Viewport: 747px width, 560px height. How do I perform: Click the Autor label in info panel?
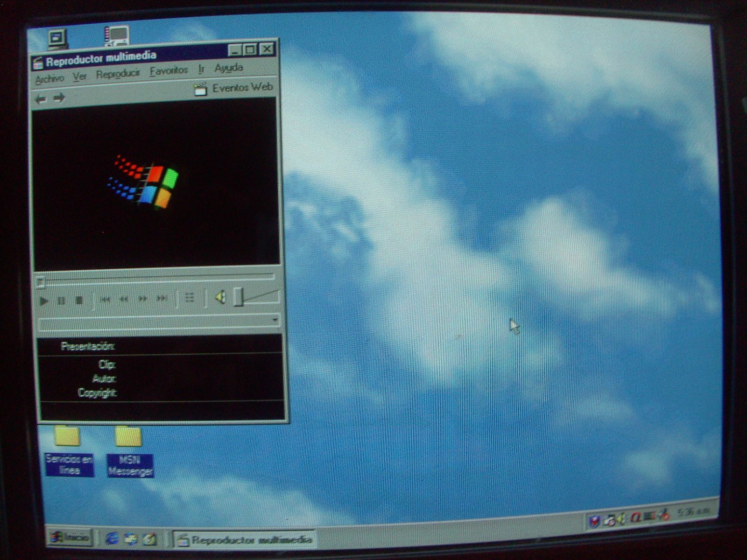[x=105, y=378]
